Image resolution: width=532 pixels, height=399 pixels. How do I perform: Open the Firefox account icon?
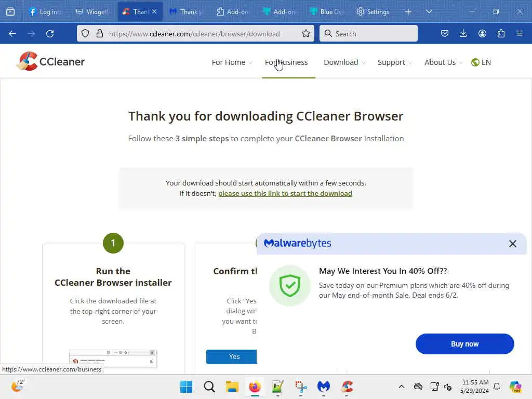tap(482, 33)
